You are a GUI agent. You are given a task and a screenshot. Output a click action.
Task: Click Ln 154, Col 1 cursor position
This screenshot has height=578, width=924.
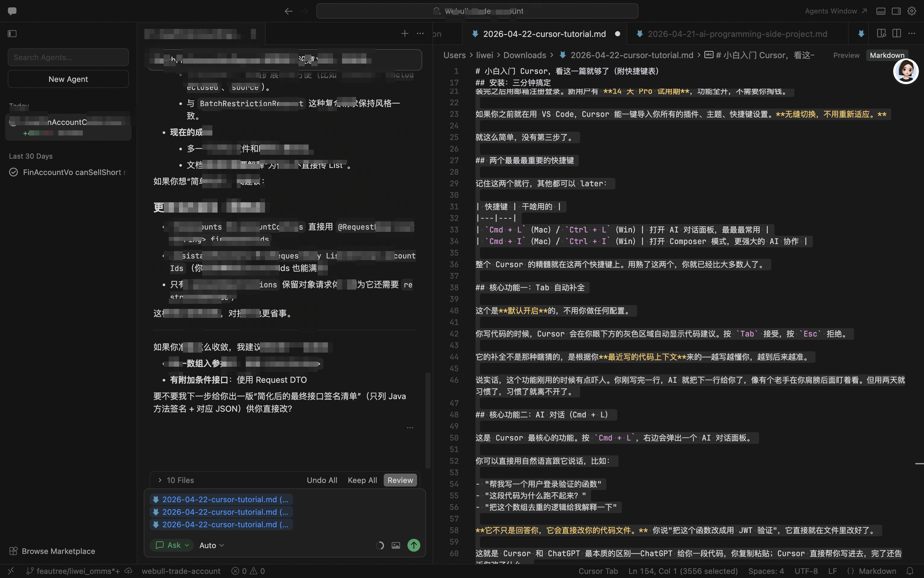[683, 571]
